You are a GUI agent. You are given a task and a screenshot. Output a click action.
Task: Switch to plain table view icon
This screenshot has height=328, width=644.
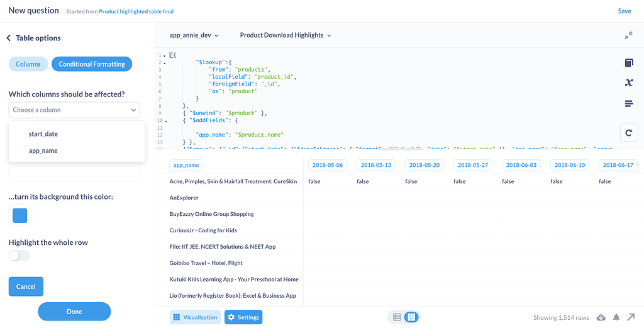click(x=397, y=317)
